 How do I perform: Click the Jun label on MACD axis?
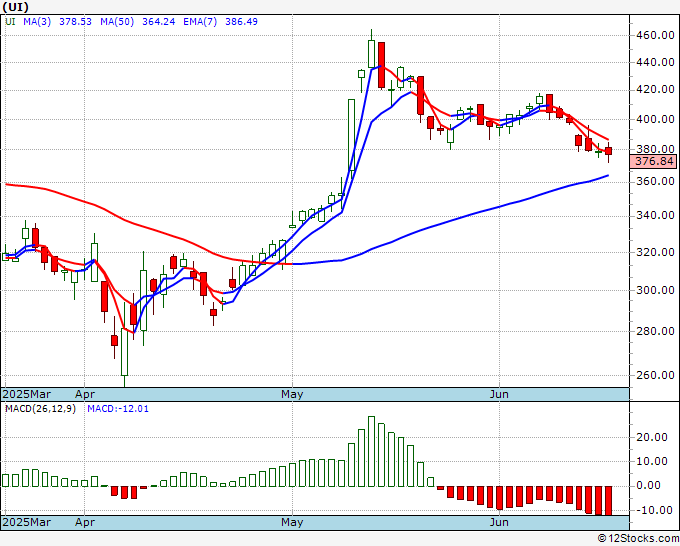pyautogui.click(x=499, y=523)
